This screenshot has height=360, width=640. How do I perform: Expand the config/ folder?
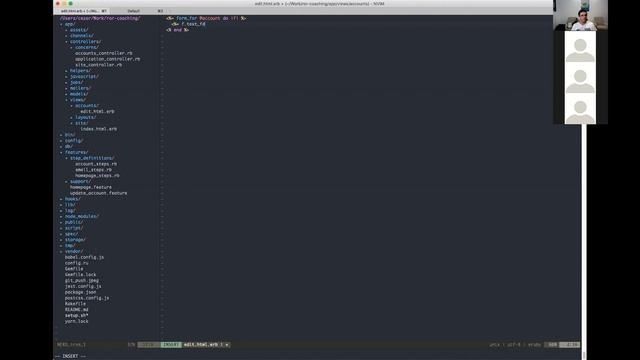pos(73,140)
